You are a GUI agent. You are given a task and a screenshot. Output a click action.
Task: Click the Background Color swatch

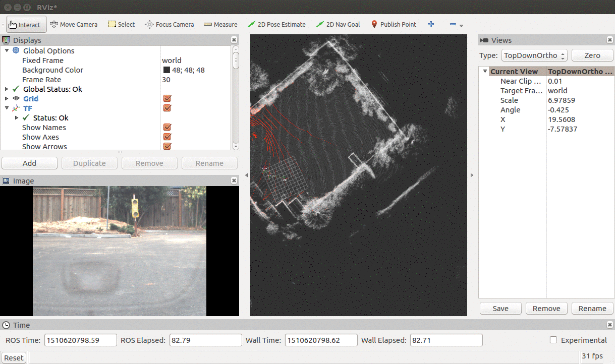[166, 70]
